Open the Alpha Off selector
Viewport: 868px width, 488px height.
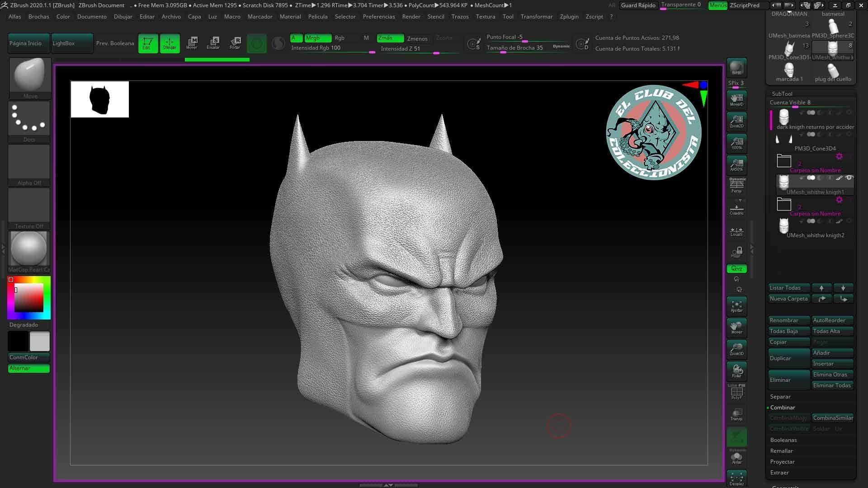tap(29, 165)
